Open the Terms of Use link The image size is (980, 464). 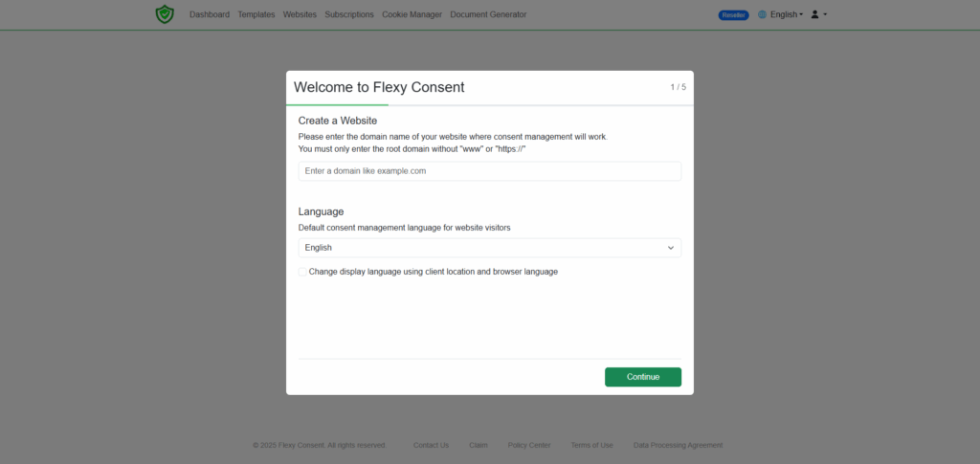coord(591,445)
